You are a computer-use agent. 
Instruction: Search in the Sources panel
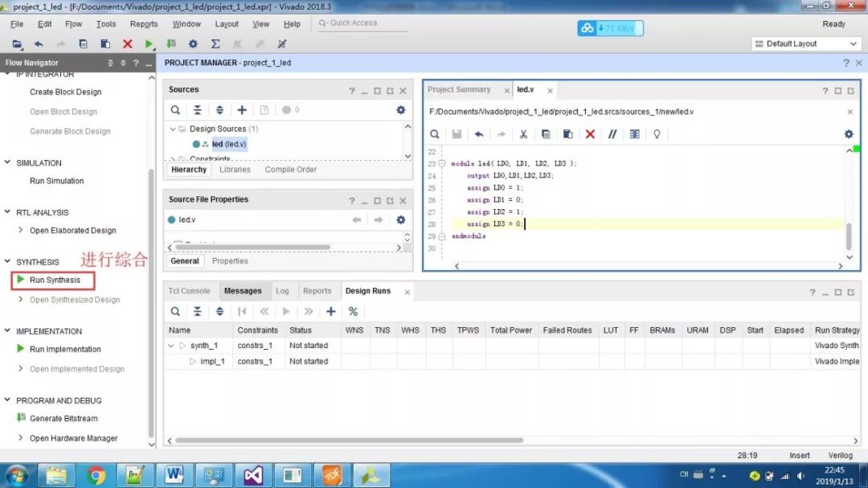click(175, 110)
